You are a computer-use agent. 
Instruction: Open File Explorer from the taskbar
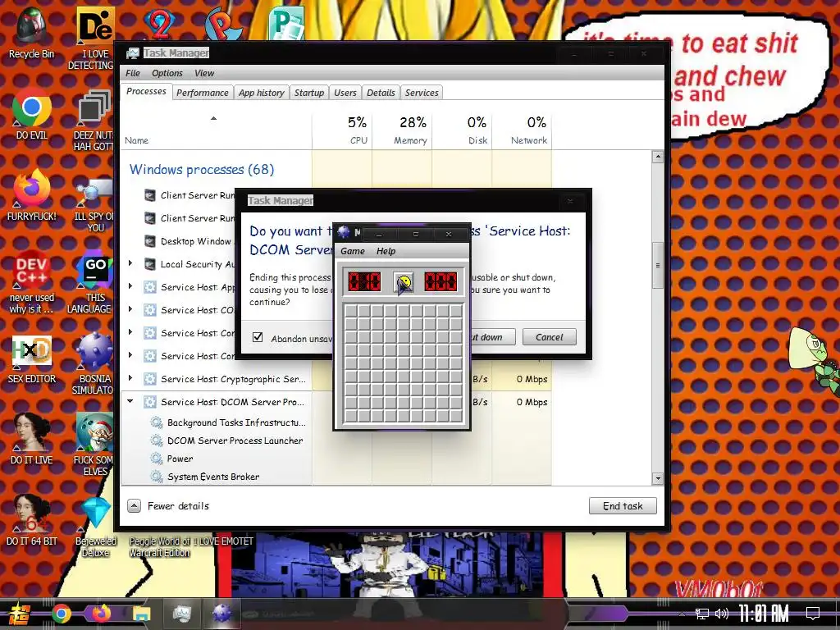(x=141, y=614)
